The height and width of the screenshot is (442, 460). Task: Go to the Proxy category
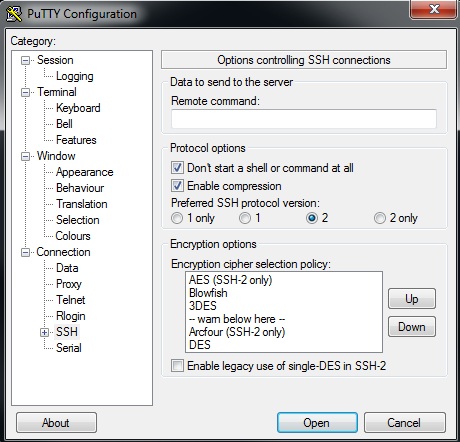coord(69,284)
